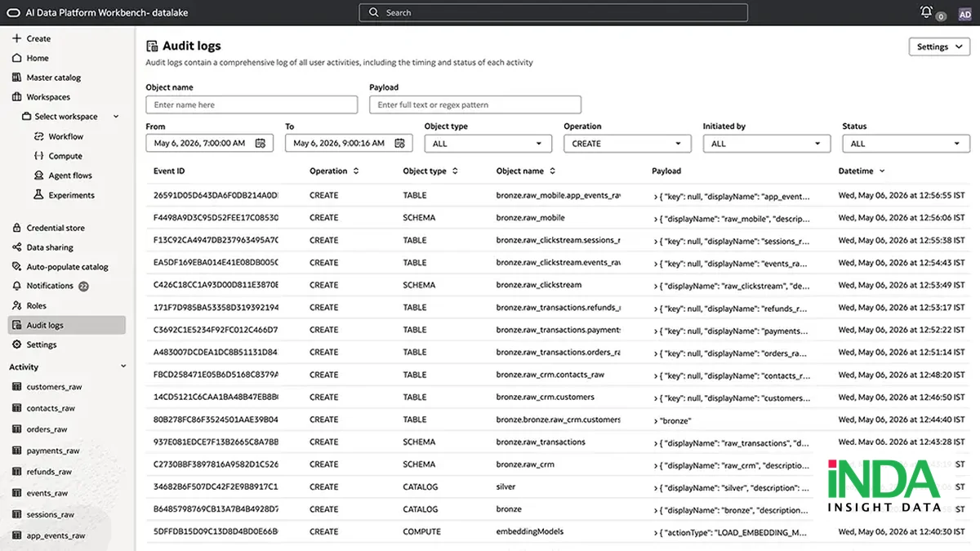Viewport: 980px width, 551px height.
Task: Click the Agent flows icon
Action: point(39,176)
